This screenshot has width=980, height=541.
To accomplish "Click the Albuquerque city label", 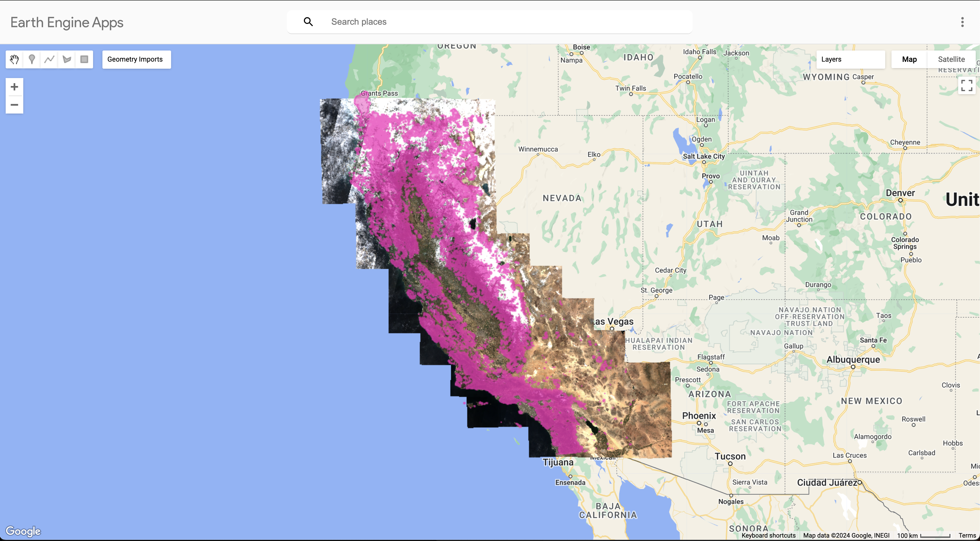I will click(x=853, y=360).
